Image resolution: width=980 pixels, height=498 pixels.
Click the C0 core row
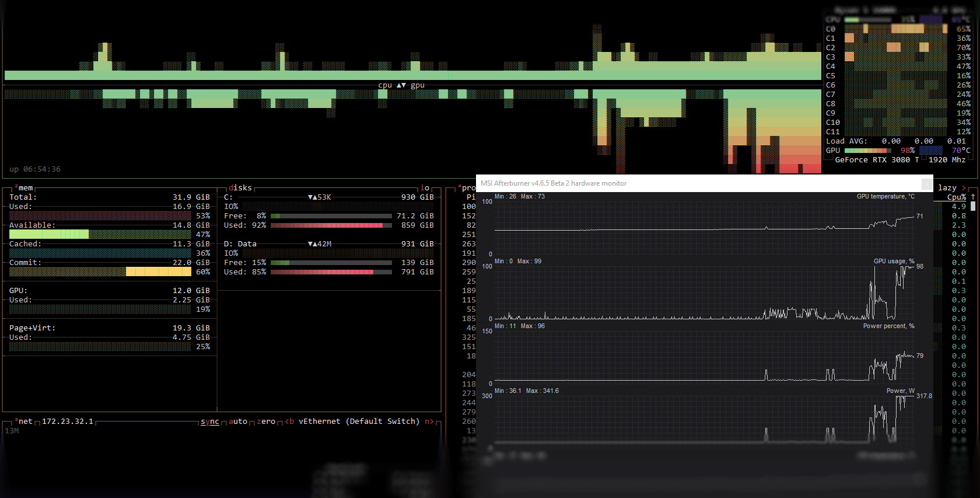(x=898, y=29)
